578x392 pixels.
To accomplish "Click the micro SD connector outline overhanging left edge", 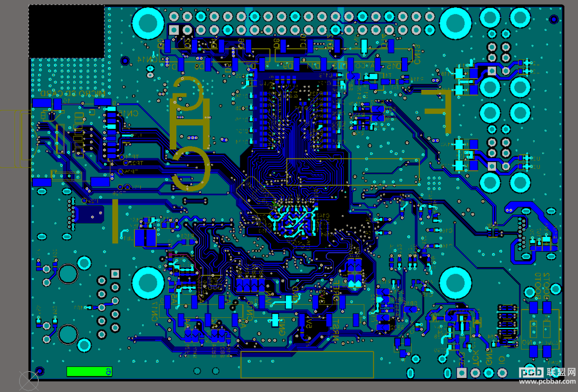I will click(x=16, y=139).
